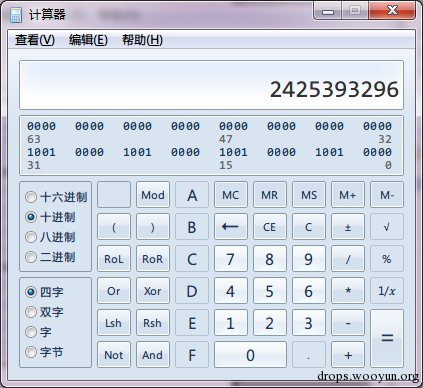Click the reciprocal 1/x button
The width and height of the screenshot is (423, 388).
pyautogui.click(x=387, y=291)
